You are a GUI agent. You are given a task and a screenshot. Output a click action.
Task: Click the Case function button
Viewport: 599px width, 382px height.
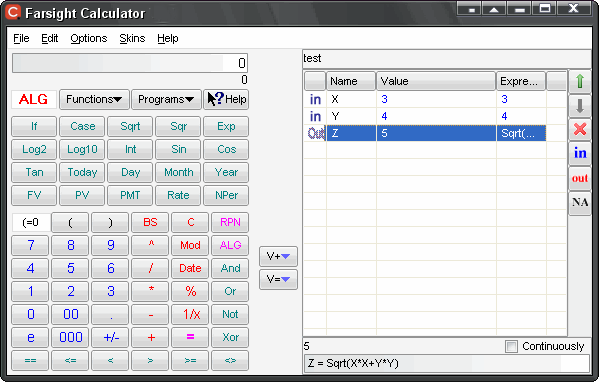coord(82,126)
